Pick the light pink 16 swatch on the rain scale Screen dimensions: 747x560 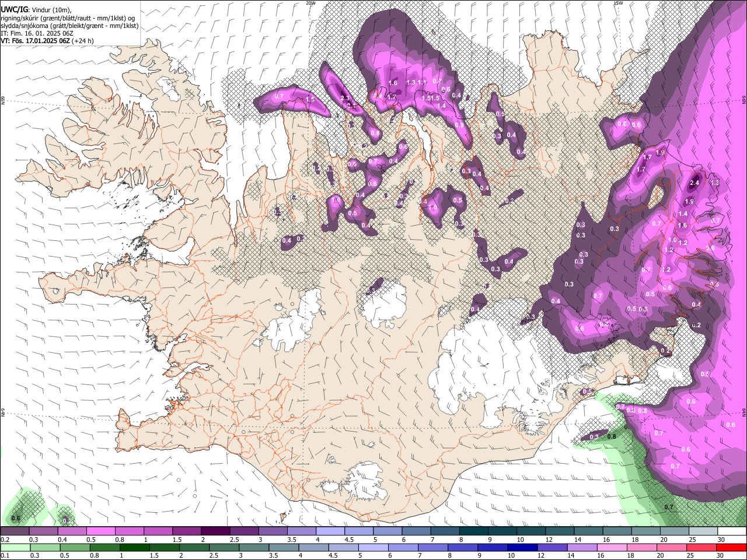pos(612,547)
